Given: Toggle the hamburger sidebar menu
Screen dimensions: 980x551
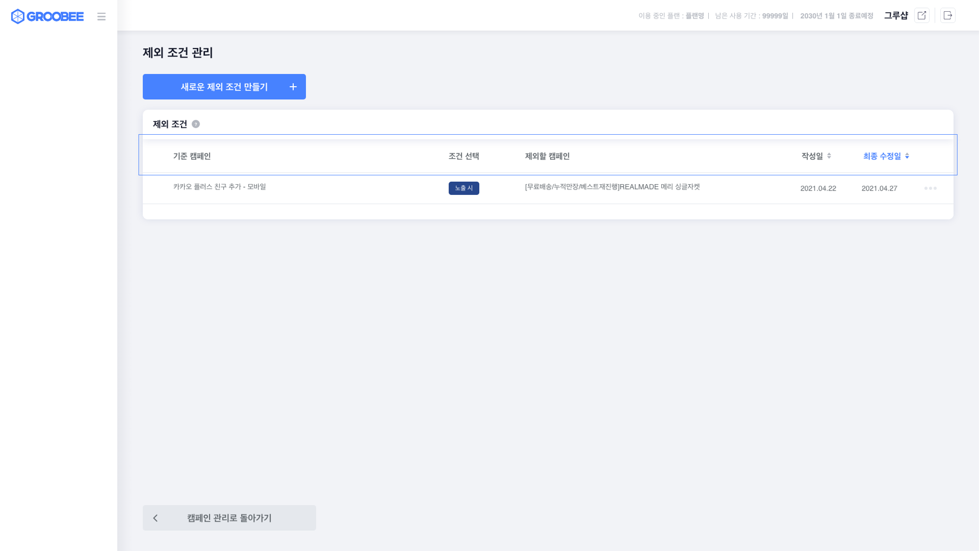Looking at the screenshot, I should pyautogui.click(x=101, y=17).
